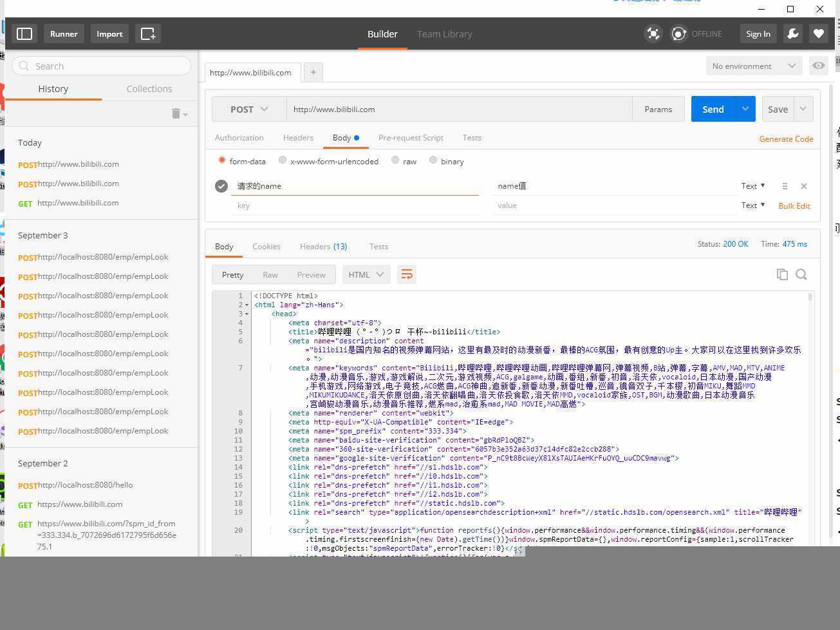The height and width of the screenshot is (630, 840).
Task: Open the response Cookies tab
Action: [266, 246]
